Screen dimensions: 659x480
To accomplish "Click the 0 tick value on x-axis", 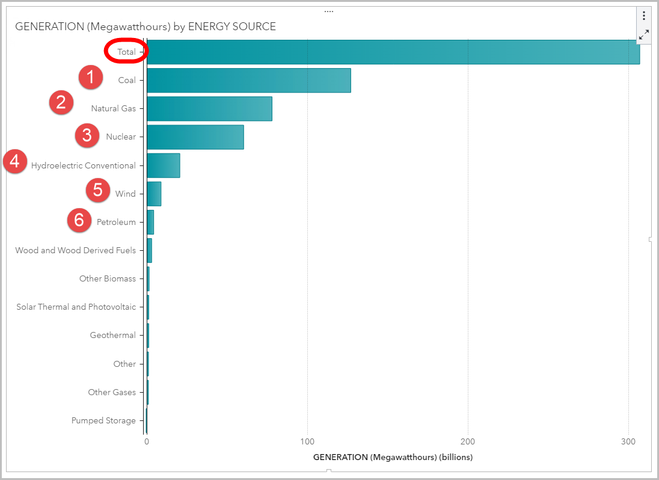I will point(147,442).
